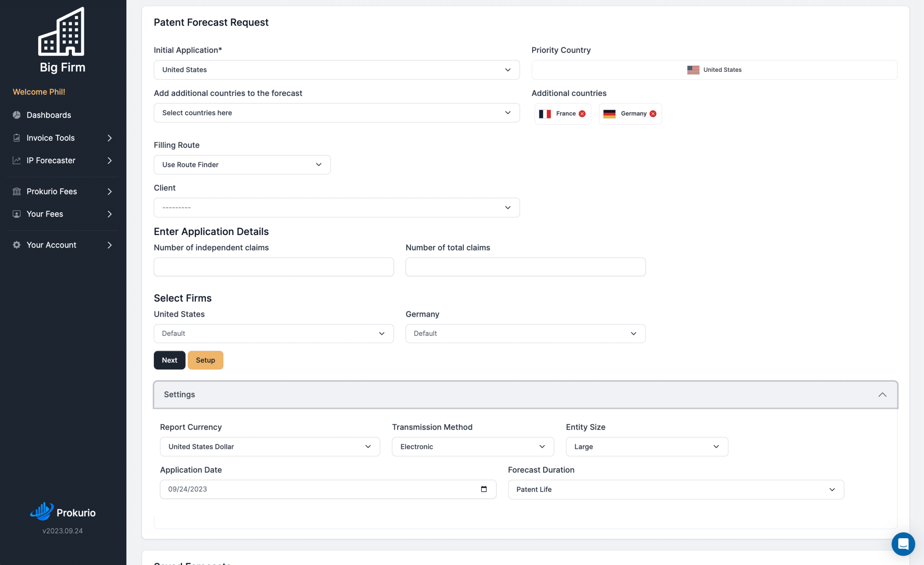Click the Germany flag icon
This screenshot has height=565, width=924.
tap(609, 114)
